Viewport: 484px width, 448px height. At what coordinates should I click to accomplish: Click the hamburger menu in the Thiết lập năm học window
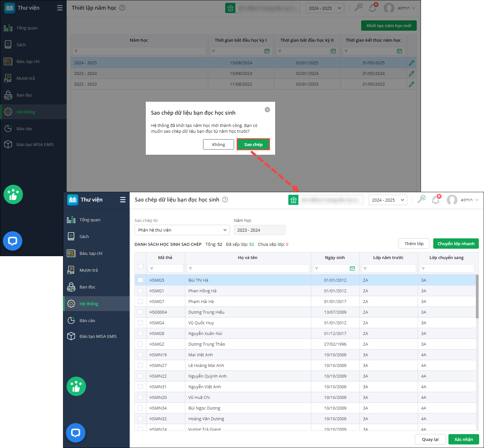pyautogui.click(x=60, y=8)
